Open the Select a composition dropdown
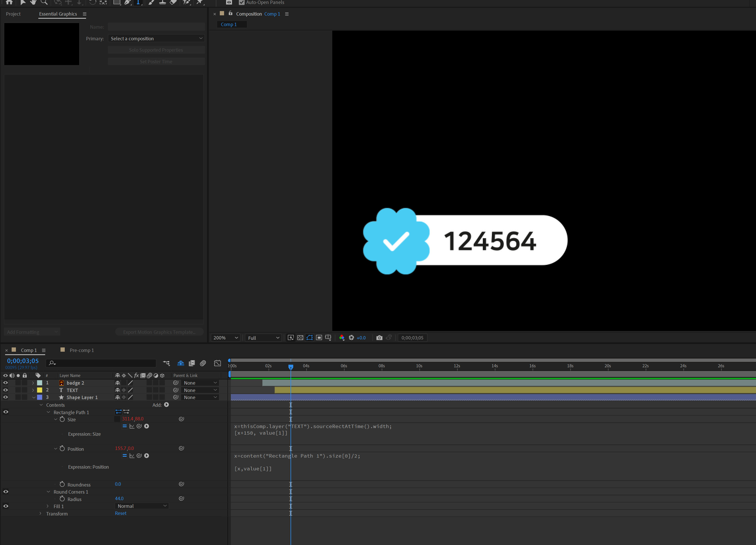Image resolution: width=756 pixels, height=545 pixels. pos(156,38)
